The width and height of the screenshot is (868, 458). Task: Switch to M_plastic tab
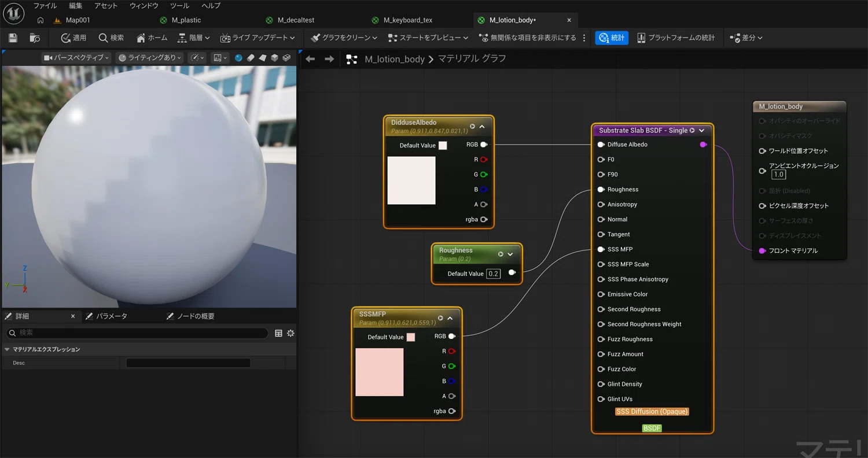pyautogui.click(x=186, y=20)
